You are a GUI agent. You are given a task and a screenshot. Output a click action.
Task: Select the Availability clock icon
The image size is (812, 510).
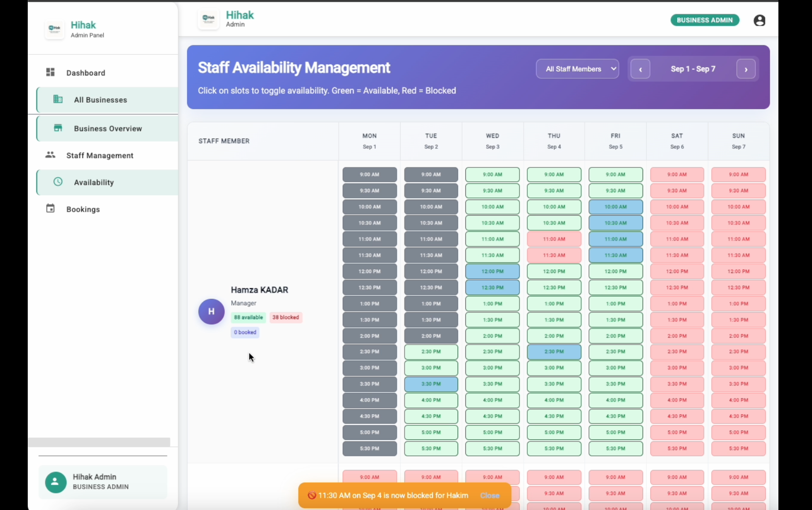[57, 182]
